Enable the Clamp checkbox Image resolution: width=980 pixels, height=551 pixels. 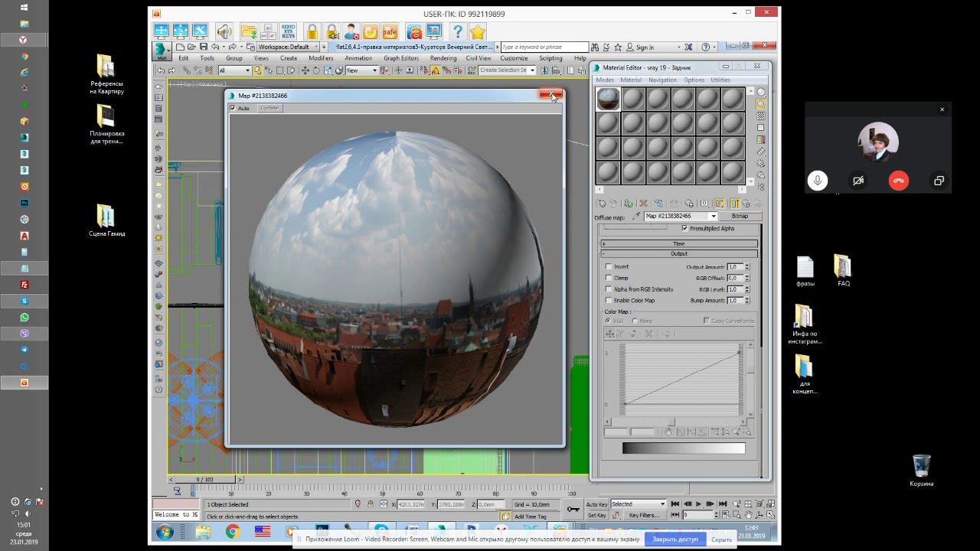609,278
